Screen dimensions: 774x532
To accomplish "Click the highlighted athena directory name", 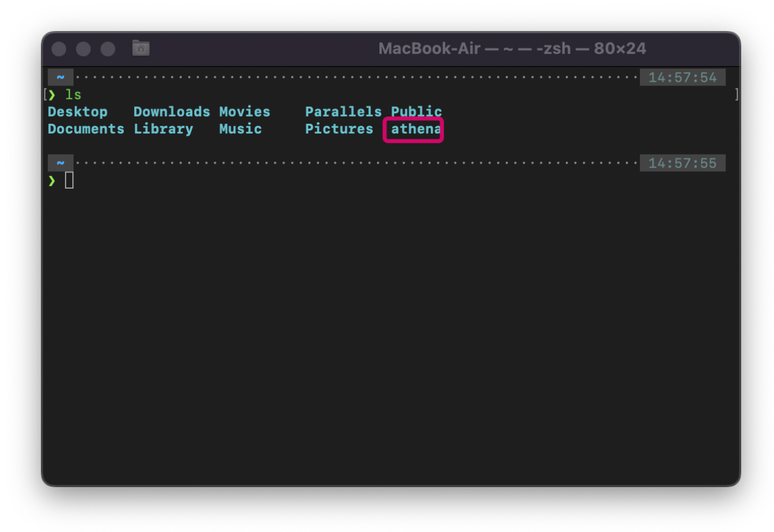I will coord(415,129).
